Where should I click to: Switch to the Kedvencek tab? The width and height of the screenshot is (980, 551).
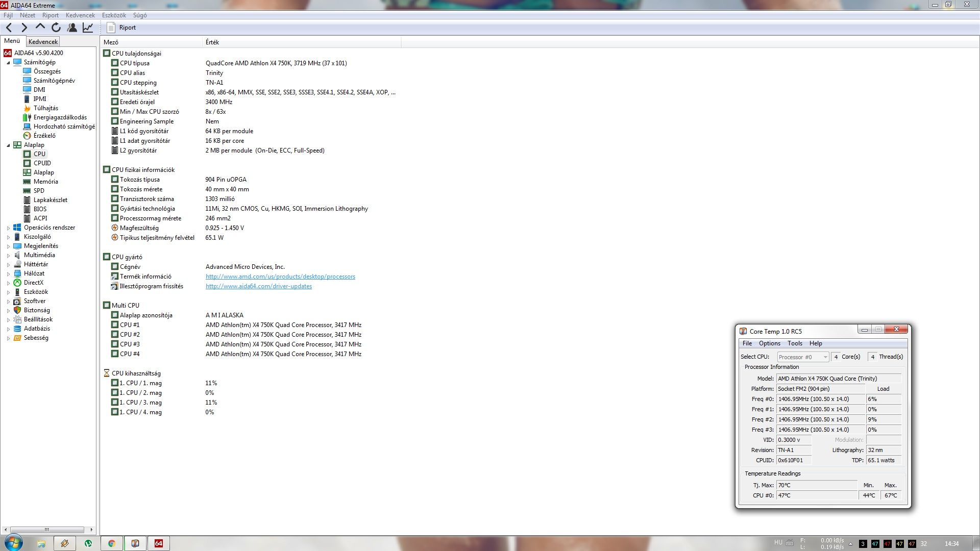click(x=43, y=42)
